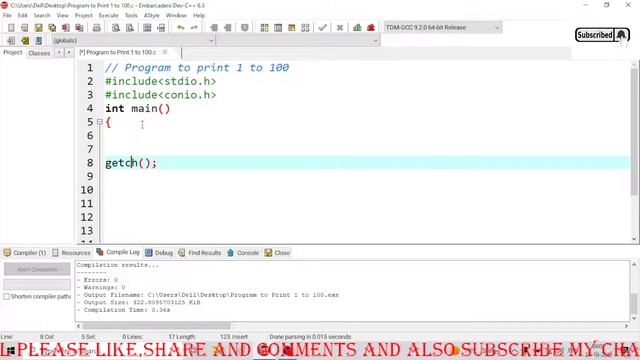Start debugging with the checkmark icon
This screenshot has width=640, height=360.
[x=322, y=27]
